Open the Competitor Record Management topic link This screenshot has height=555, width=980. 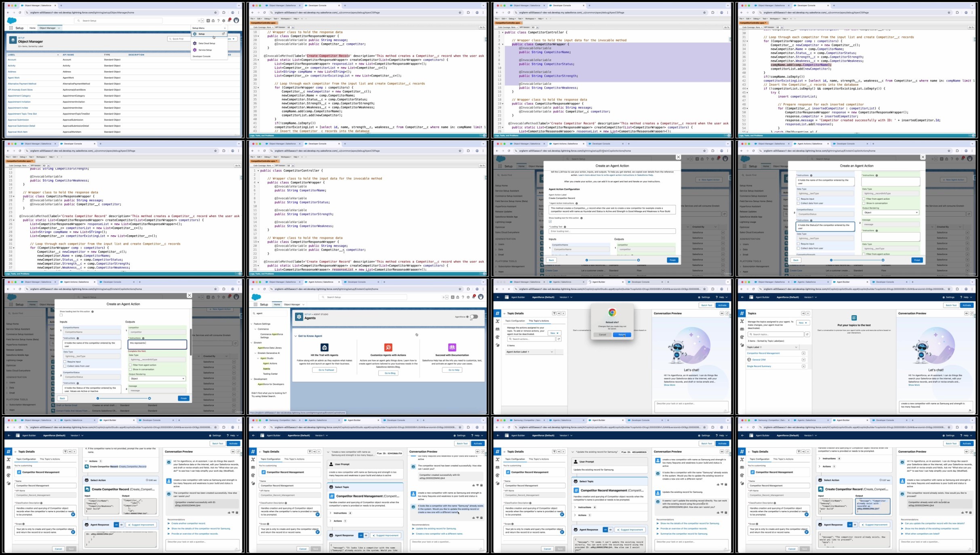[763, 353]
